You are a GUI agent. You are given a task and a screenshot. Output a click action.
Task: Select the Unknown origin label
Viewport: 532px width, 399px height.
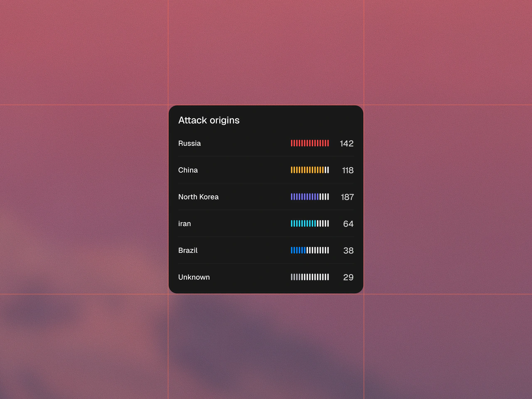(194, 277)
